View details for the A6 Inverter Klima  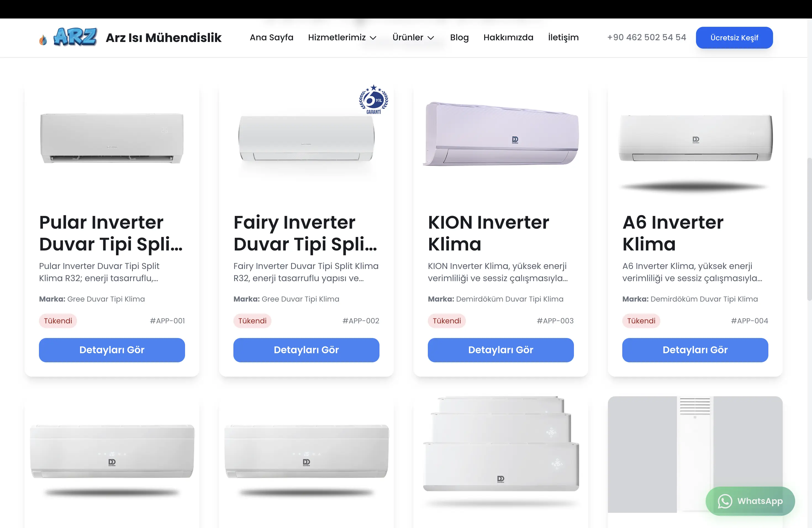pyautogui.click(x=695, y=350)
